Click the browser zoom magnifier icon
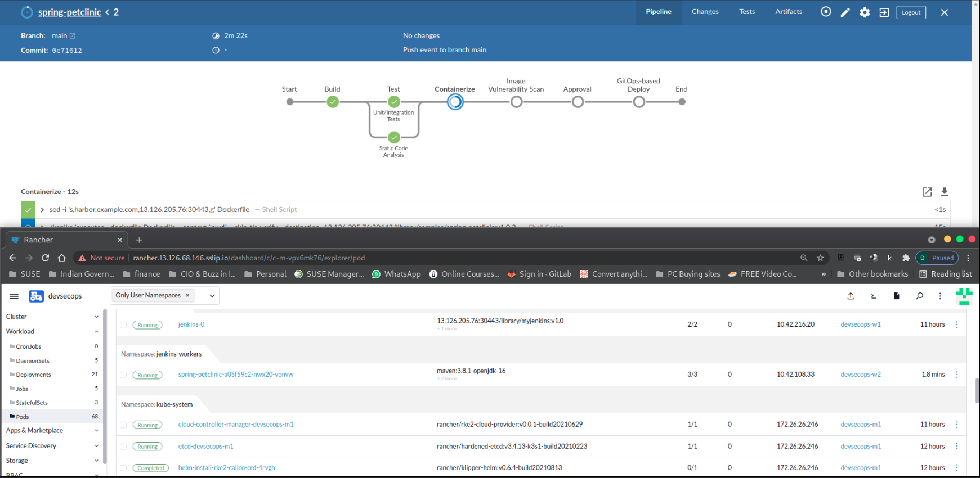 804,258
